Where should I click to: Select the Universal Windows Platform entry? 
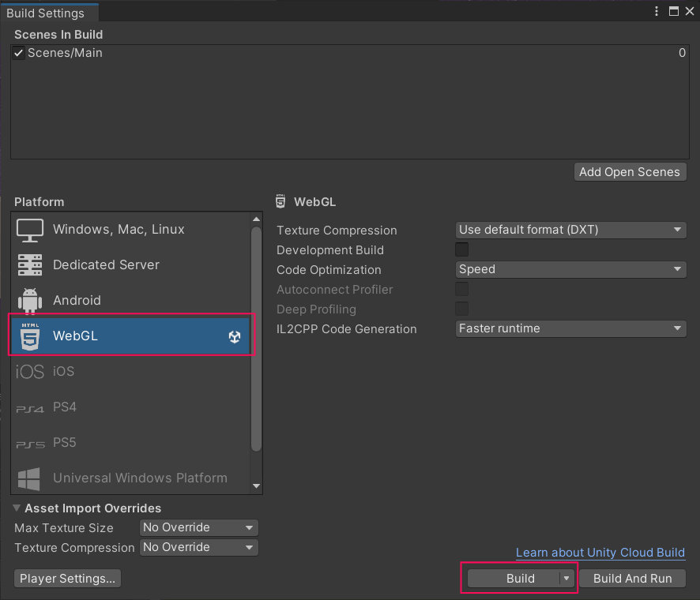click(130, 478)
